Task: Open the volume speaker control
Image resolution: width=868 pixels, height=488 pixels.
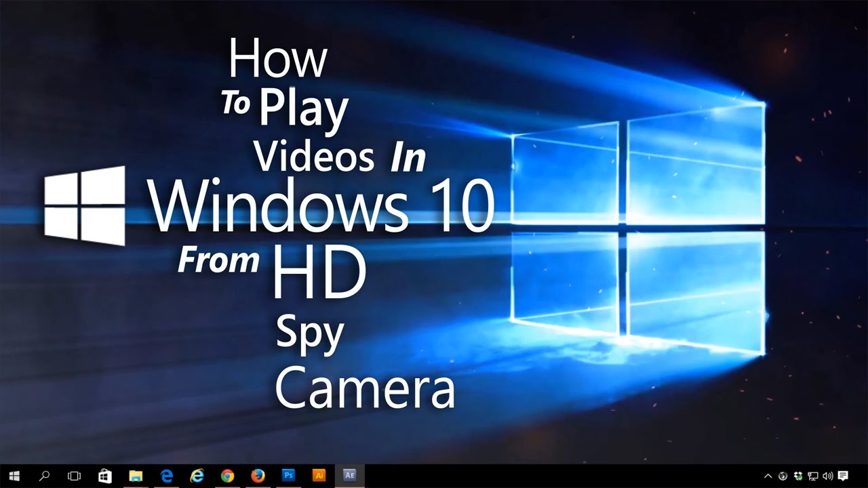Action: [827, 476]
